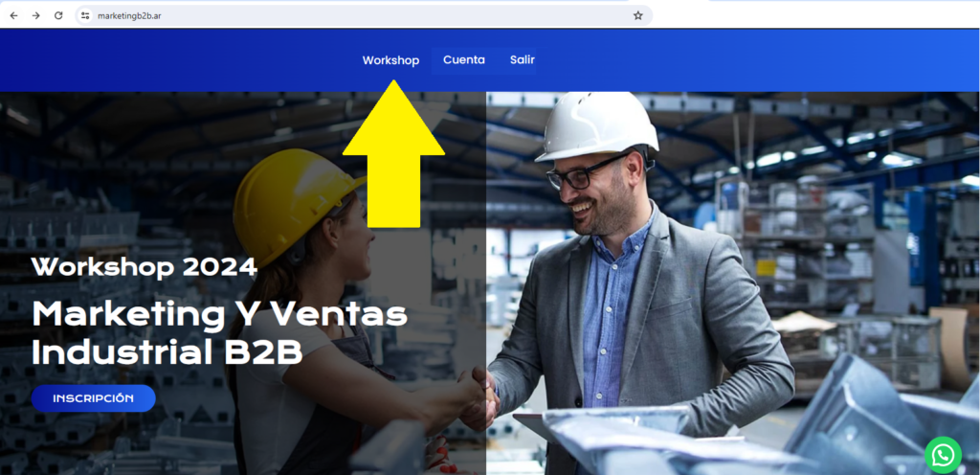Click the marketingb2b.ar address bar
Image resolution: width=980 pixels, height=475 pixels.
pyautogui.click(x=364, y=15)
